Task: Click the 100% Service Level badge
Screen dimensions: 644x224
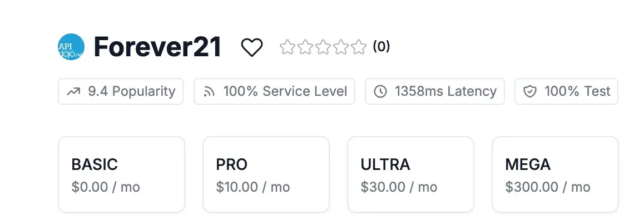Action: coord(274,91)
